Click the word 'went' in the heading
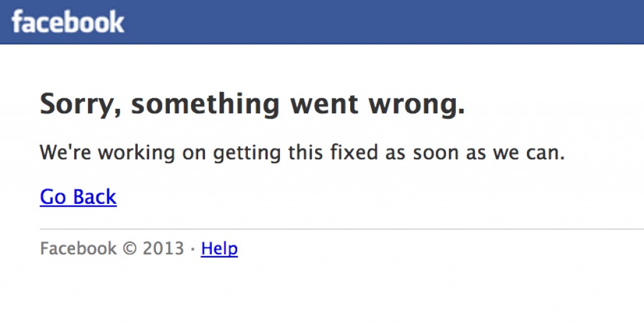 click(324, 106)
